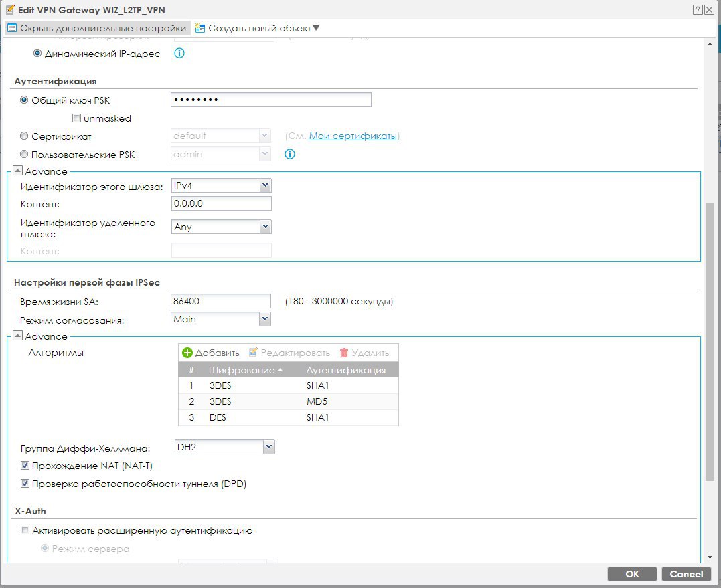Click the edit algorithm icon
The height and width of the screenshot is (588, 721).
click(x=253, y=353)
